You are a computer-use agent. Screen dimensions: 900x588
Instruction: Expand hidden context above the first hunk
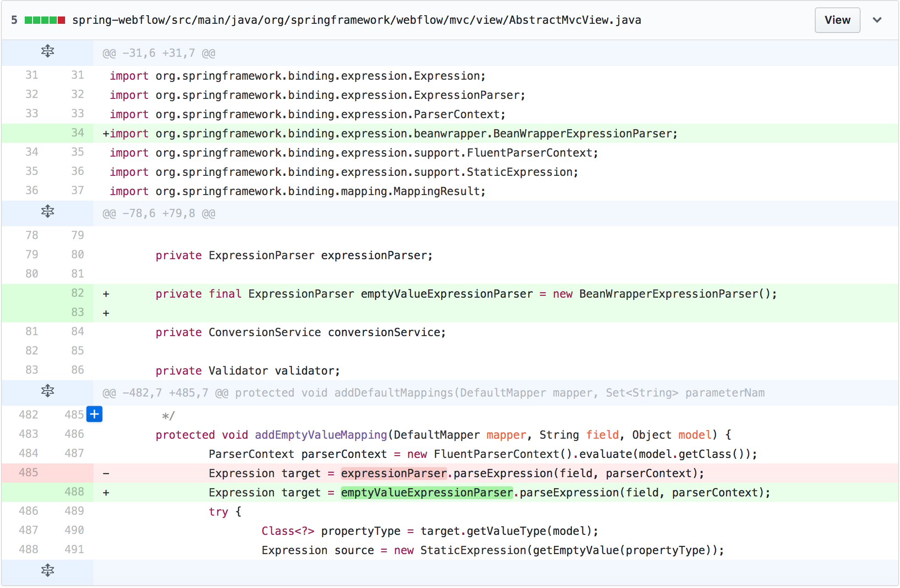pos(47,52)
